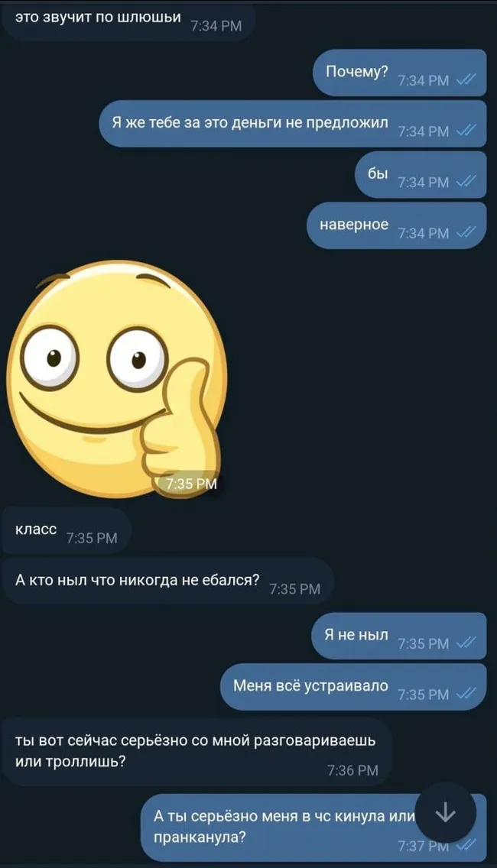
Task: Select the outgoing message 'Почему?'
Action: click(x=399, y=73)
